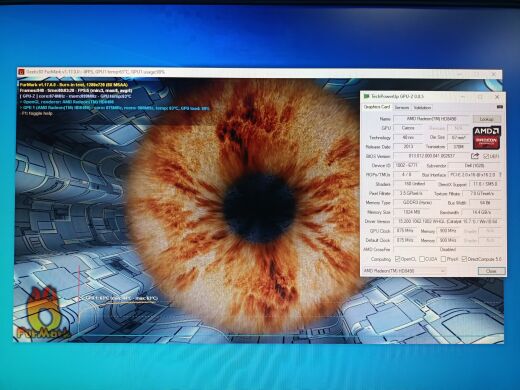Click the Name field showing AMD Radeon HD8490
Screen dimensions: 520x390
[x=432, y=119]
